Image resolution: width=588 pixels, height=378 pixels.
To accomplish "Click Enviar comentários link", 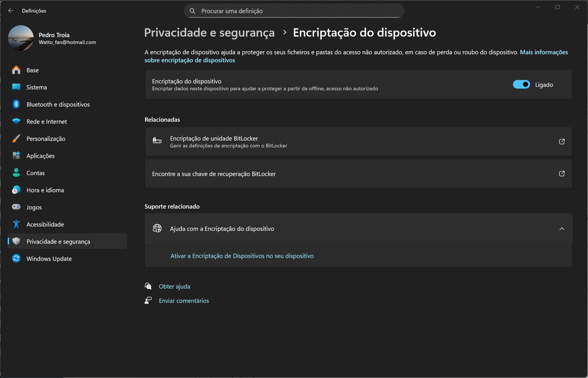I will coord(184,300).
